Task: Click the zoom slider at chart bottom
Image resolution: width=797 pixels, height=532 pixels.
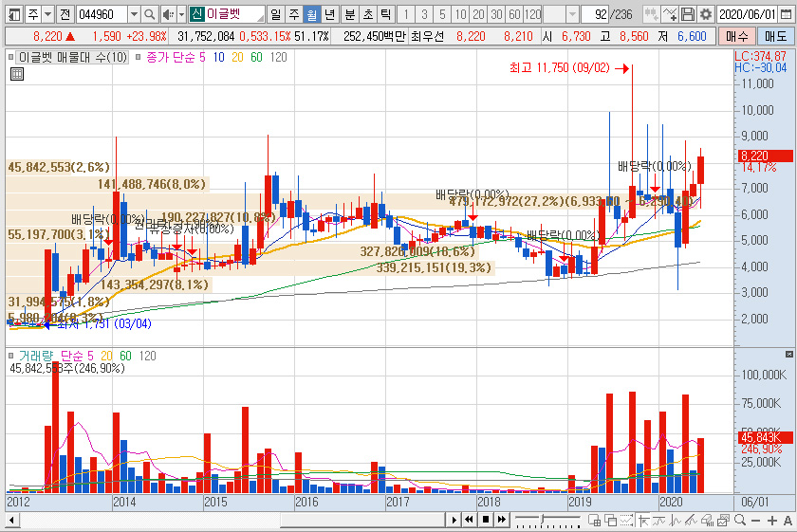Action: coord(547,520)
